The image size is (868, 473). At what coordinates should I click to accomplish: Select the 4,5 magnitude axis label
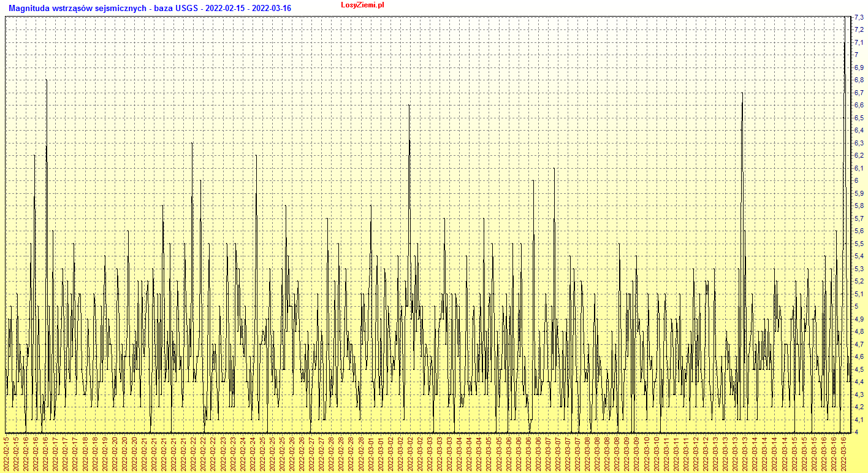click(x=859, y=369)
